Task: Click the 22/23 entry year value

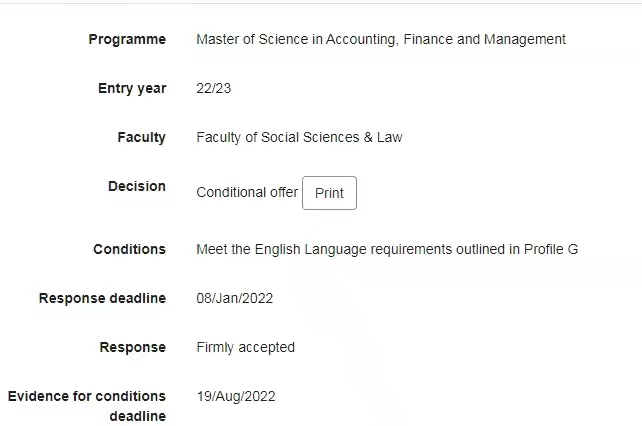Action: [214, 88]
